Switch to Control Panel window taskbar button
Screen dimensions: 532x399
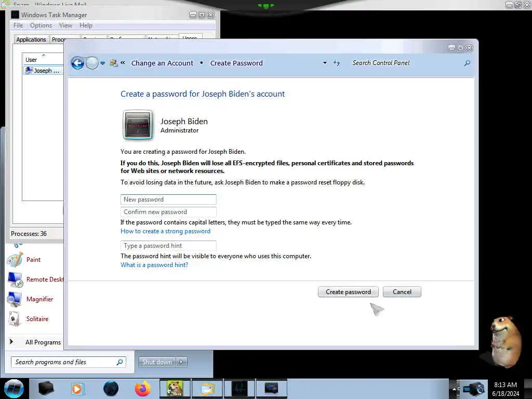click(x=271, y=389)
